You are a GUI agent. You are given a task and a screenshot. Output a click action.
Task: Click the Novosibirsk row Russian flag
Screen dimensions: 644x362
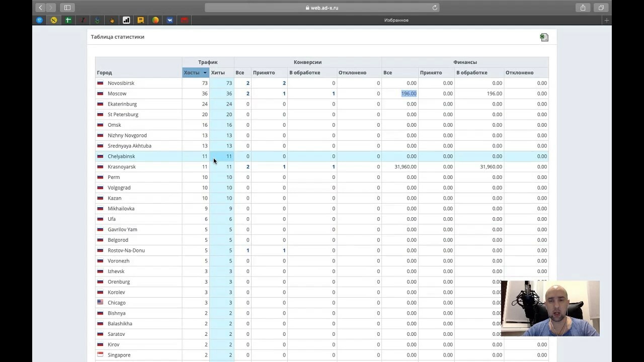coord(100,83)
